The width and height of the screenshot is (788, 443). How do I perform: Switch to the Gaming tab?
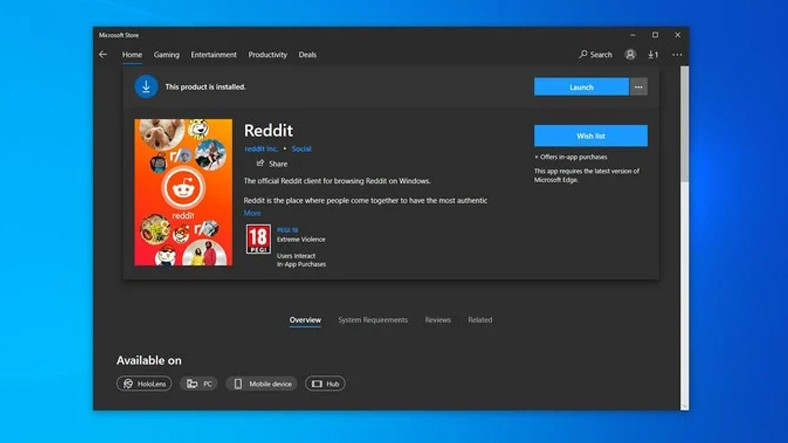(166, 55)
